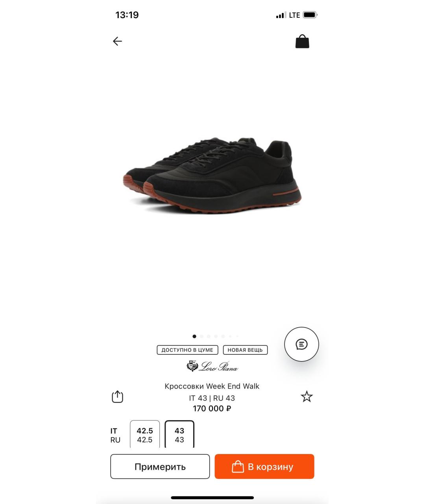Screen dimensions: 425x504
Task: Tap the product title 'Кроссовки Week End Walk'
Action: 212,386
